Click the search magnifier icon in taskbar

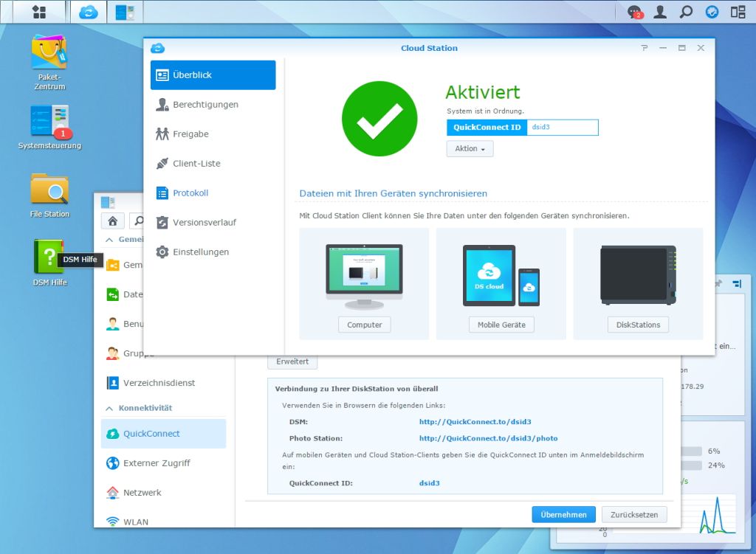click(x=686, y=12)
